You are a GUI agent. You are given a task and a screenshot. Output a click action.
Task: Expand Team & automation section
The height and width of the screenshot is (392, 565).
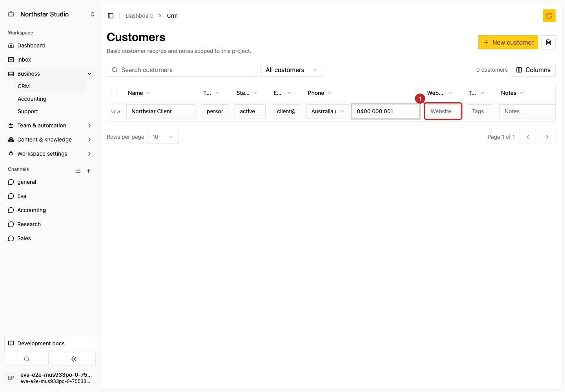[50, 125]
